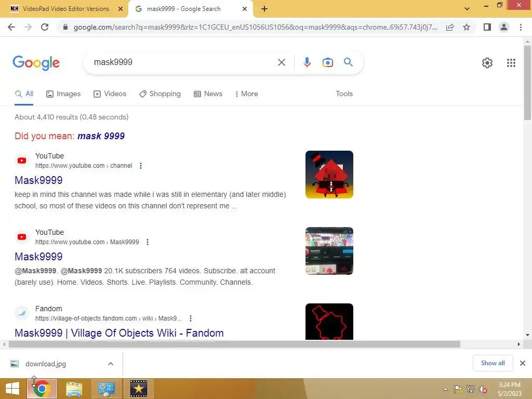The image size is (532, 399).
Task: Click the padlock site info icon
Action: pyautogui.click(x=65, y=27)
